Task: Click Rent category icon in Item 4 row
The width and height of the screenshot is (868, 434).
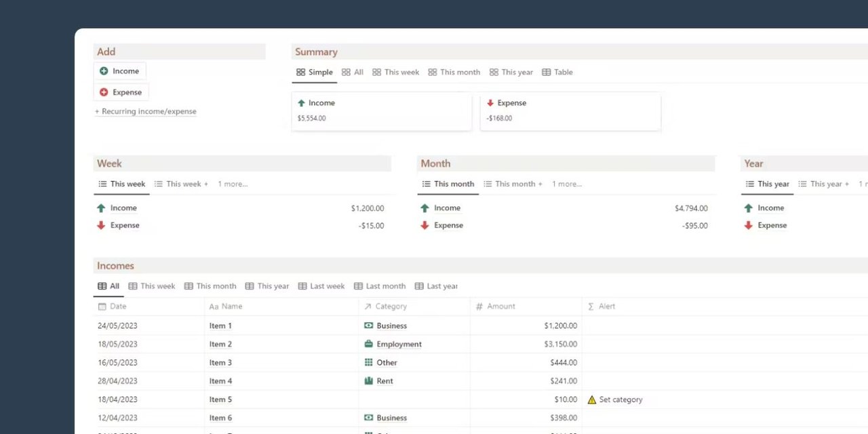Action: pyautogui.click(x=369, y=380)
